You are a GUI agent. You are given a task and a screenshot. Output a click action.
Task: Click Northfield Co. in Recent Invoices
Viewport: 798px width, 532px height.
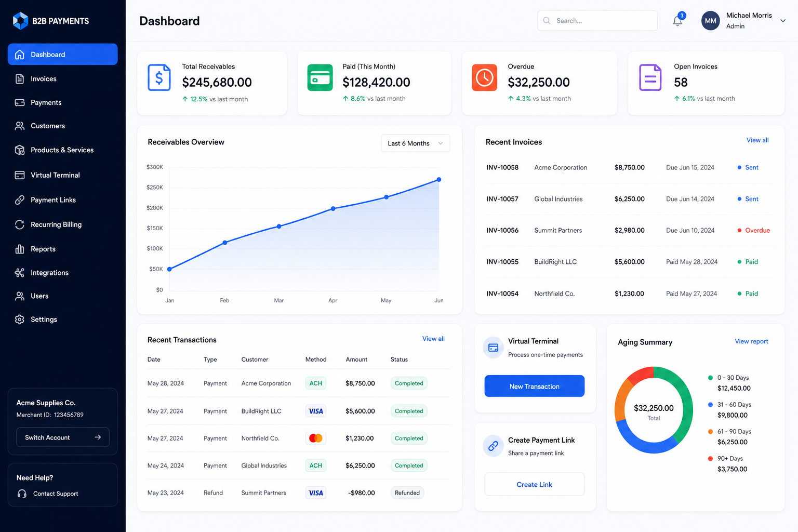(554, 294)
